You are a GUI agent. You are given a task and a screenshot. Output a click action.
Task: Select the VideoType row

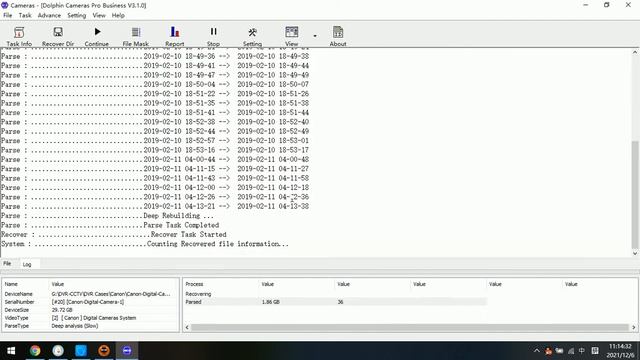91,318
